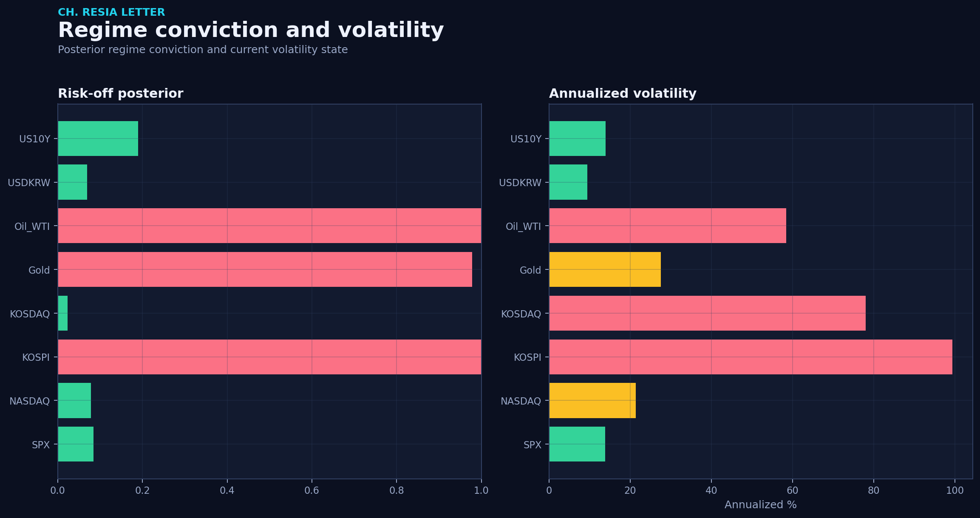Click the SPX label in volatility chart
Screen dimensions: 980x518
coord(532,445)
